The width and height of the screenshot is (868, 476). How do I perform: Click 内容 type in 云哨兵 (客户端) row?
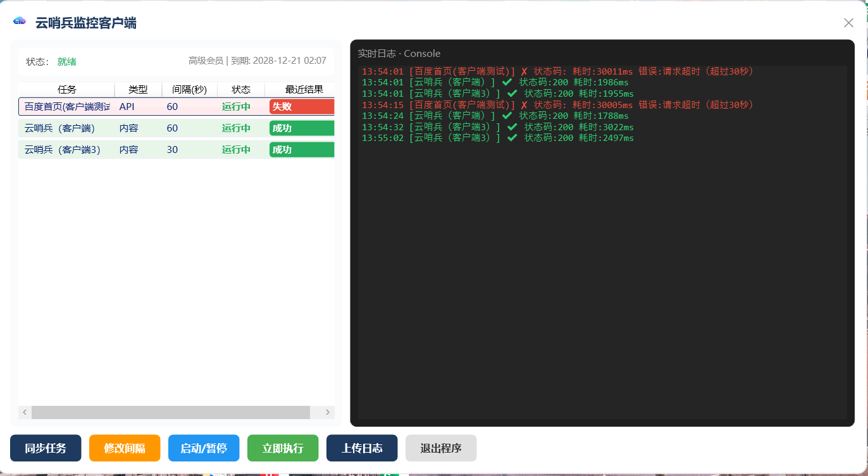coord(128,128)
